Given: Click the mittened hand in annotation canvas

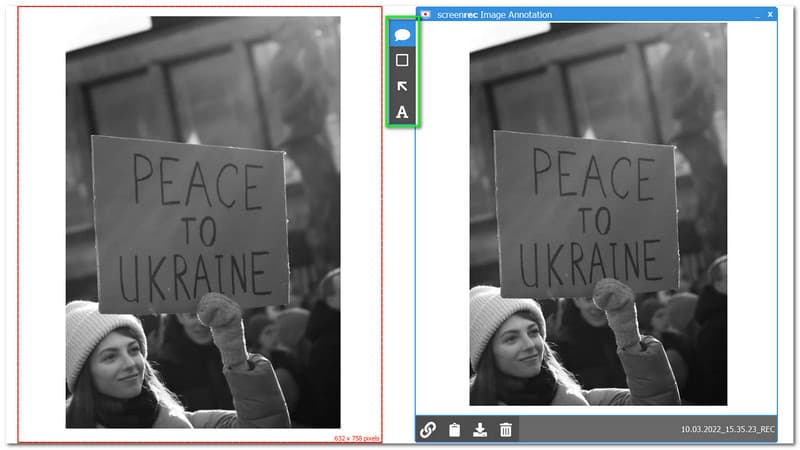Looking at the screenshot, I should click(x=616, y=302).
